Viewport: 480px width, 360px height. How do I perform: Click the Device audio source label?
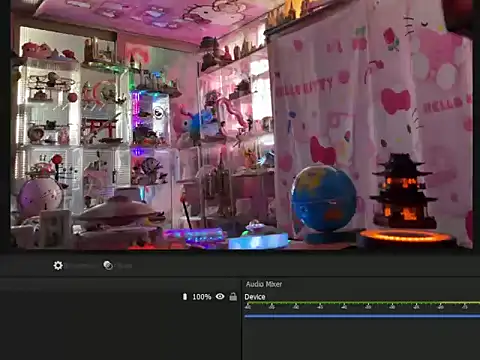[x=255, y=297]
